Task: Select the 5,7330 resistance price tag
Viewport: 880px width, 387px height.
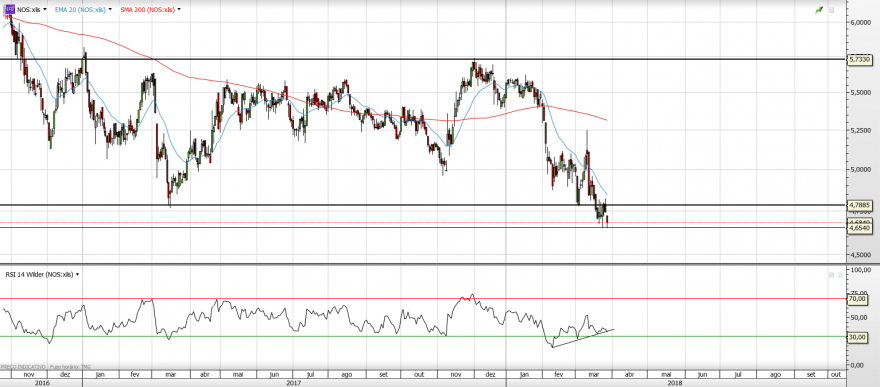Action: [x=859, y=59]
